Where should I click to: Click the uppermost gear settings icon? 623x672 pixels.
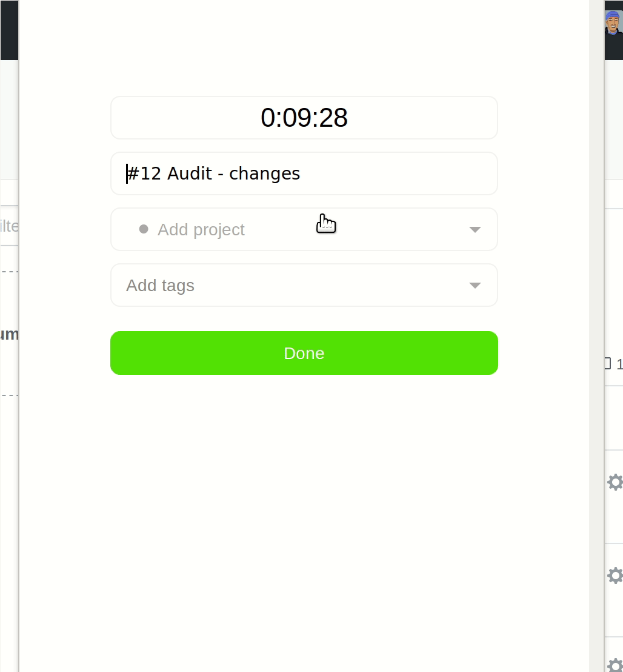615,482
